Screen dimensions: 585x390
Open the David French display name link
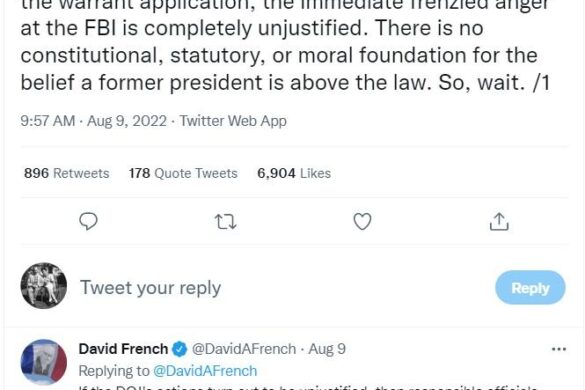[123, 349]
